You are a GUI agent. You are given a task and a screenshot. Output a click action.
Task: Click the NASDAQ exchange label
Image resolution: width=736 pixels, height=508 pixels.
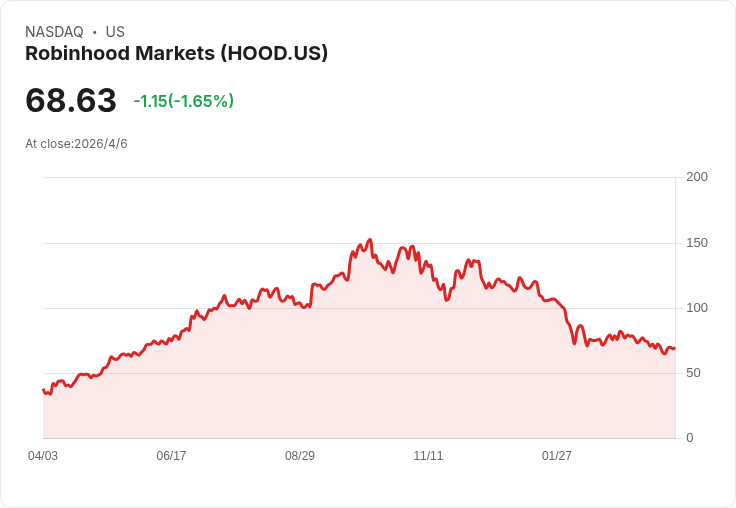[54, 32]
